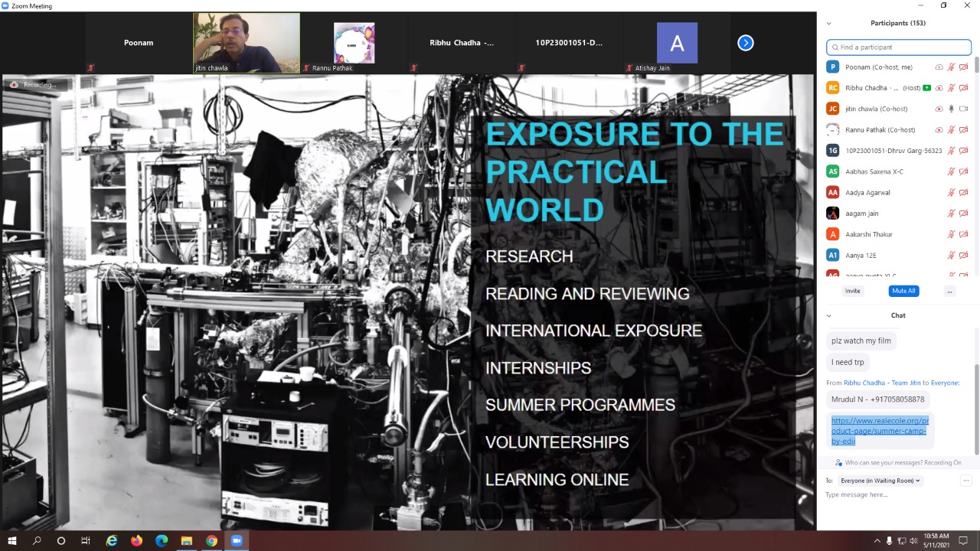Screen dimensions: 980x551
Task: Open chat more options ellipsis button
Action: 966,481
